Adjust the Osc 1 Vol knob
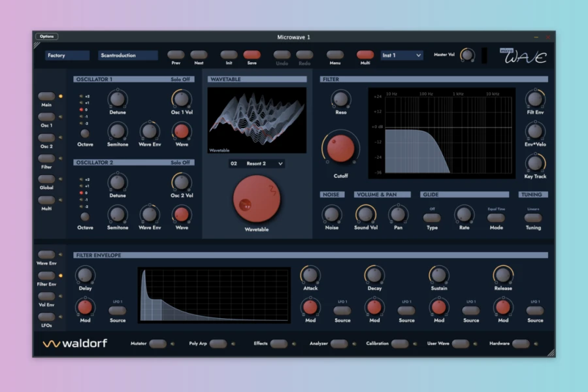588x392 pixels. click(x=182, y=99)
